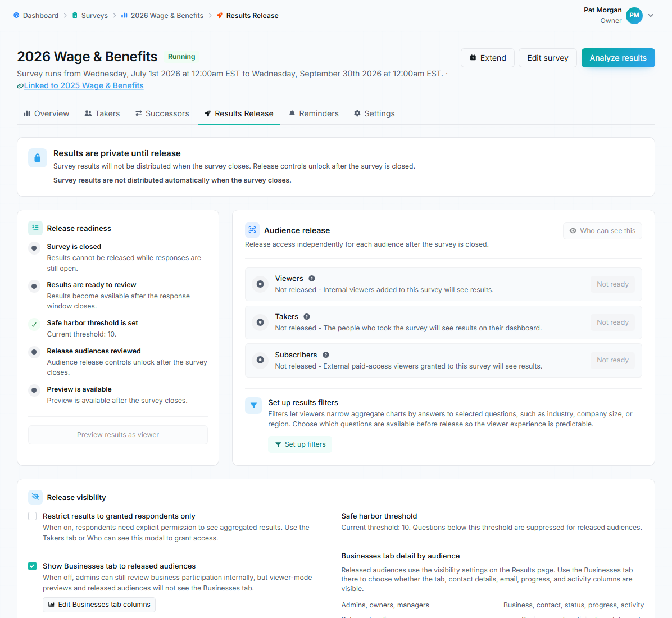
Task: Click the help icon next to Viewers
Action: point(312,279)
